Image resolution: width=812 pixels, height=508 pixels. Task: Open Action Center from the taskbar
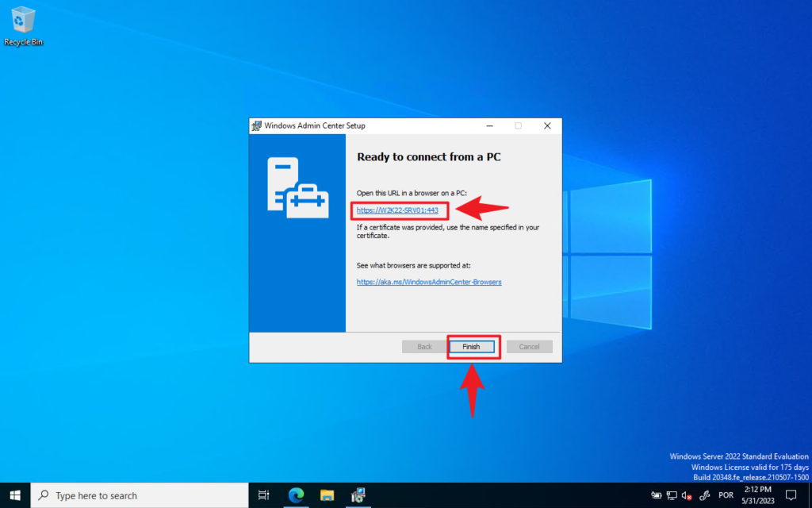(x=791, y=495)
